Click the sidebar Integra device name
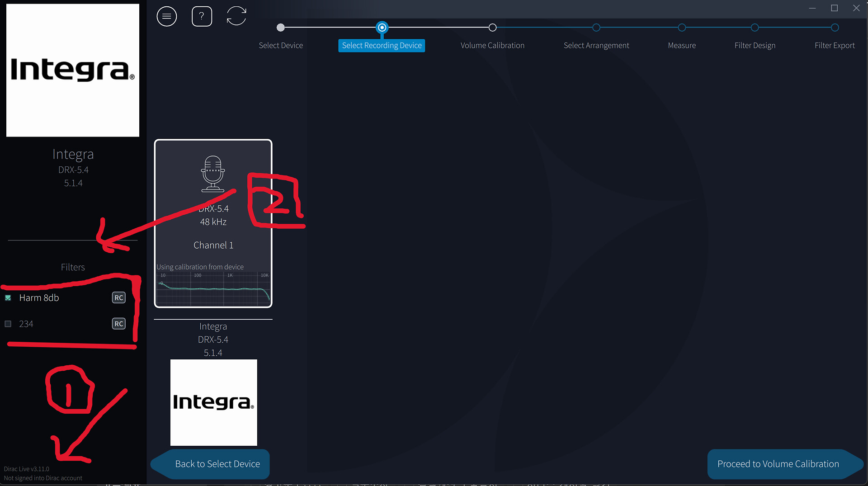The image size is (868, 486). point(73,154)
